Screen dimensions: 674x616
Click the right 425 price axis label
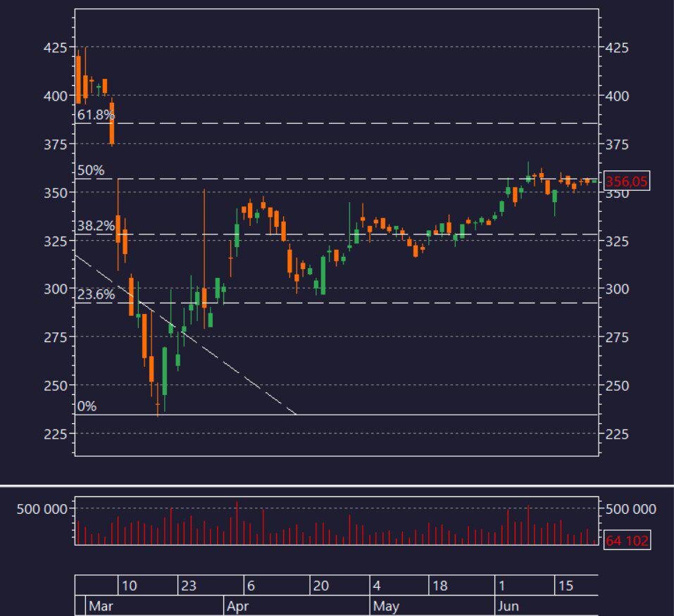coord(617,47)
